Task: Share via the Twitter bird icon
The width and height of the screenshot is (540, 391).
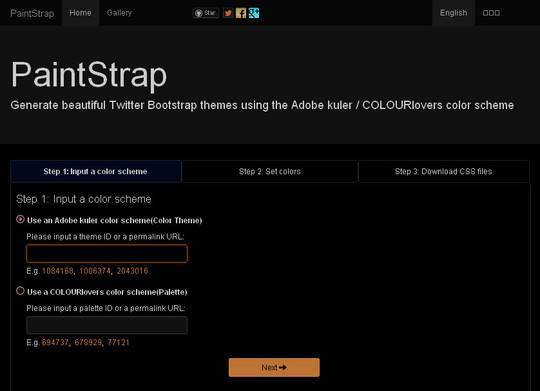Action: coord(228,13)
